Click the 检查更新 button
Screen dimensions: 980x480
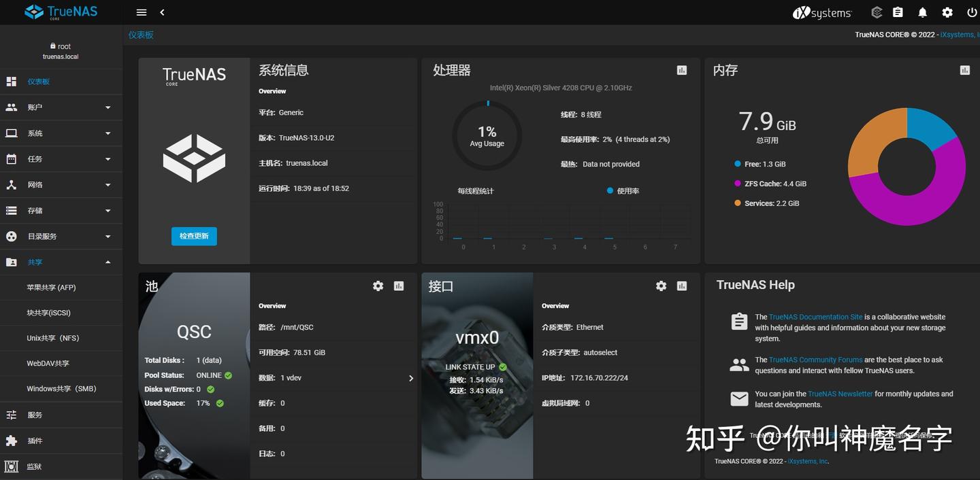[193, 236]
